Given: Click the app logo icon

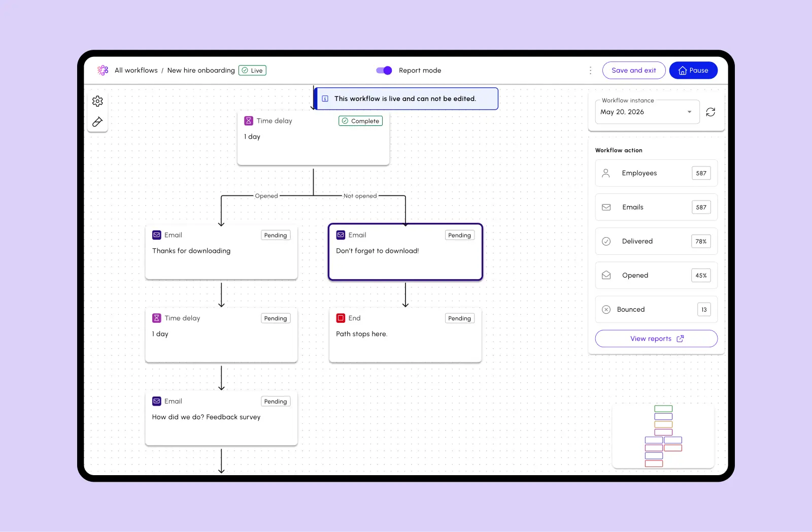Looking at the screenshot, I should 103,70.
